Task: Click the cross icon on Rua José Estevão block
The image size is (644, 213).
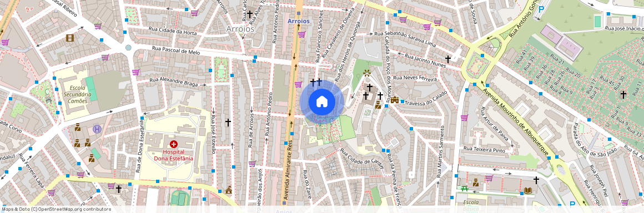Action: (228, 122)
